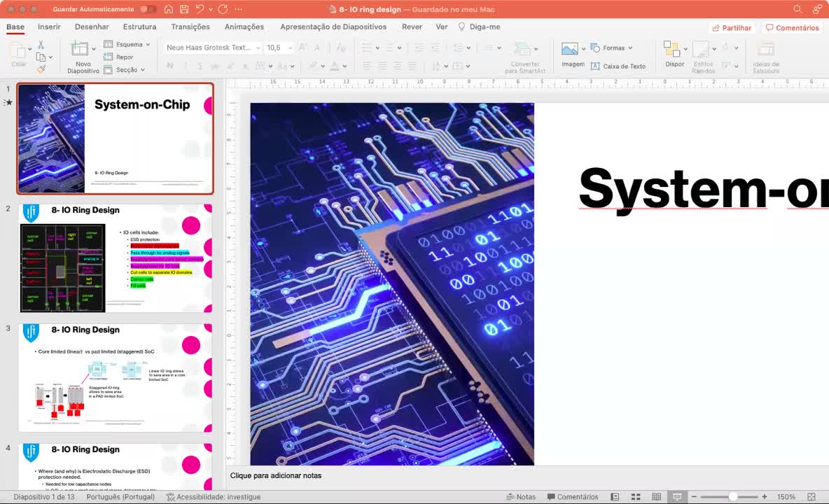The width and height of the screenshot is (829, 504).
Task: Add a slide with Novo Diapositivo icon
Action: 79,48
